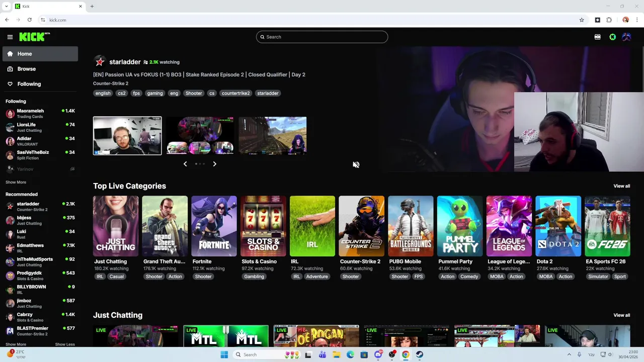Image resolution: width=644 pixels, height=362 pixels.
Task: Open bbjess recommended channel
Action: [40, 220]
